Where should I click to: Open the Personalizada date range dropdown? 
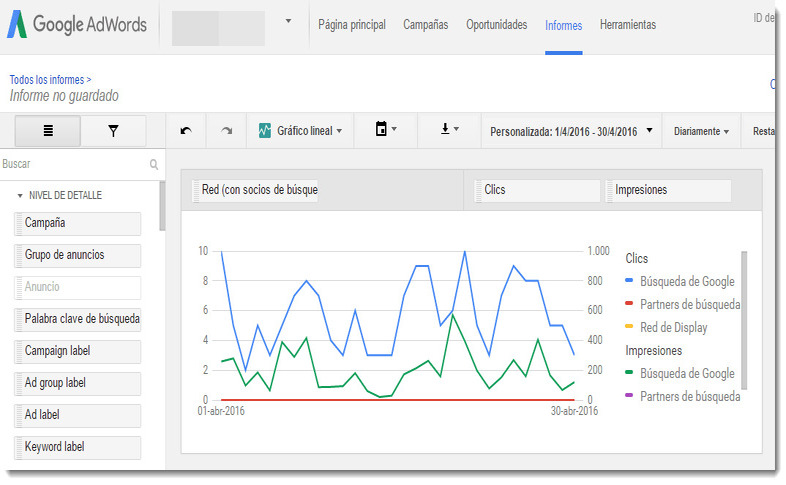point(571,131)
